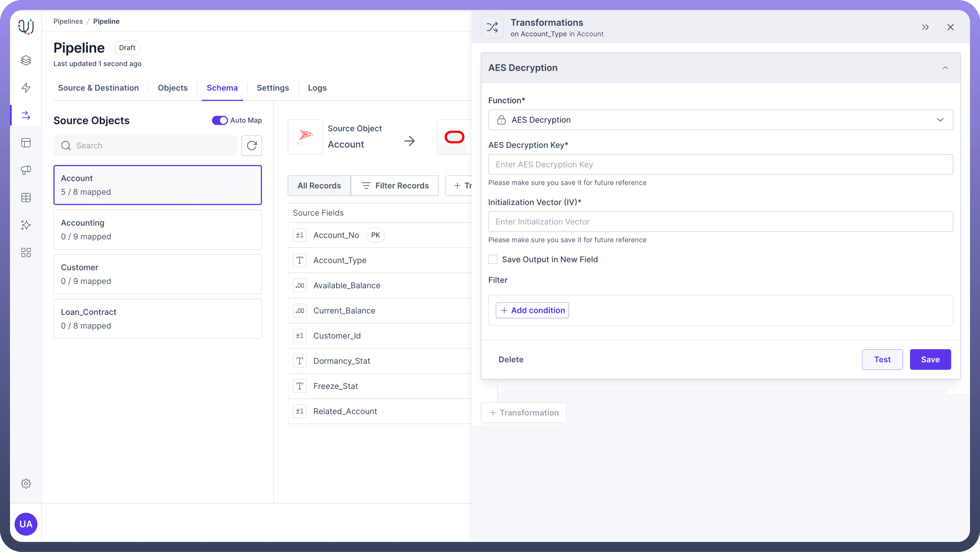Refresh the source objects list
This screenshot has height=552, width=980.
point(251,145)
